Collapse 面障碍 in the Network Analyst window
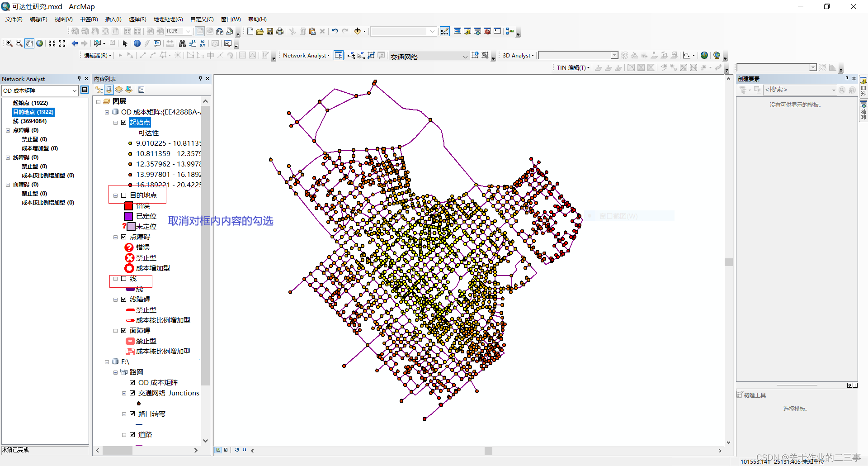 (x=8, y=185)
